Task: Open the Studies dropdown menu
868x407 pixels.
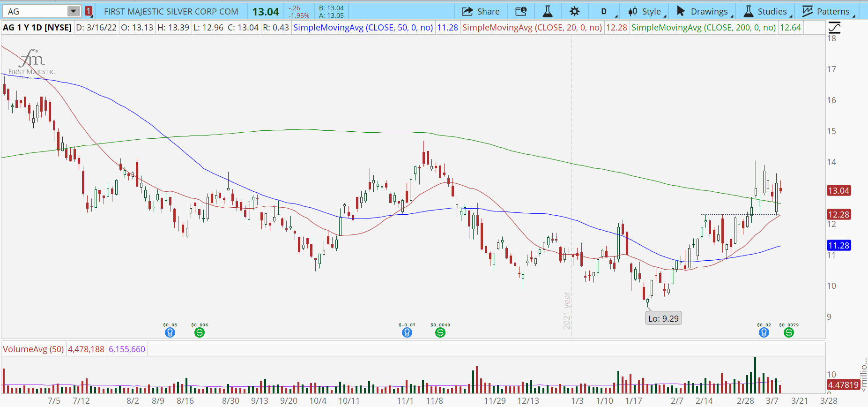Action: coord(767,11)
